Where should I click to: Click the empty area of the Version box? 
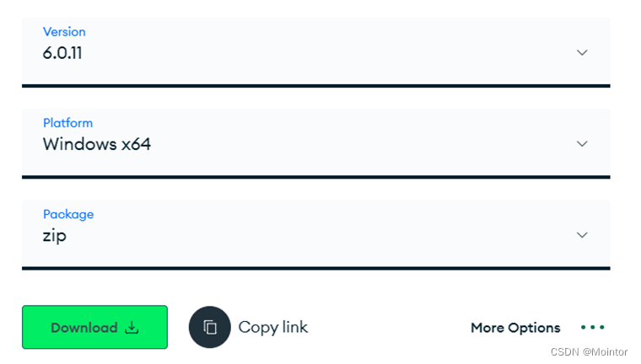click(327, 52)
